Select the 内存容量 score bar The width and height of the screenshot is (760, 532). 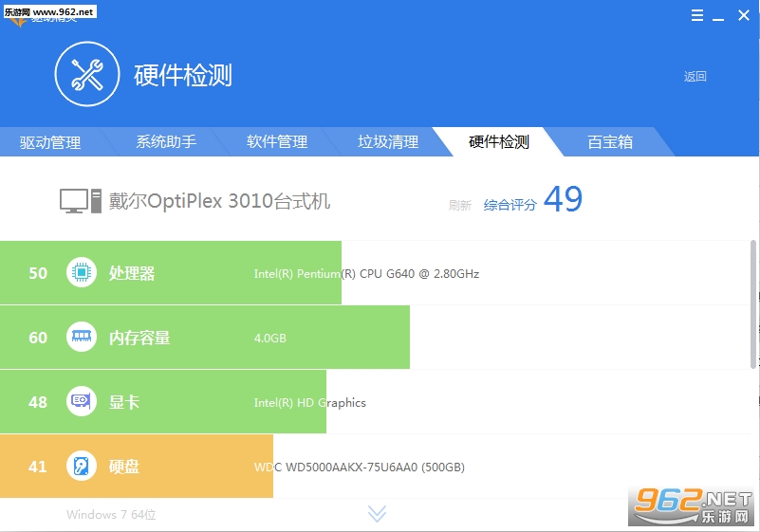click(205, 337)
